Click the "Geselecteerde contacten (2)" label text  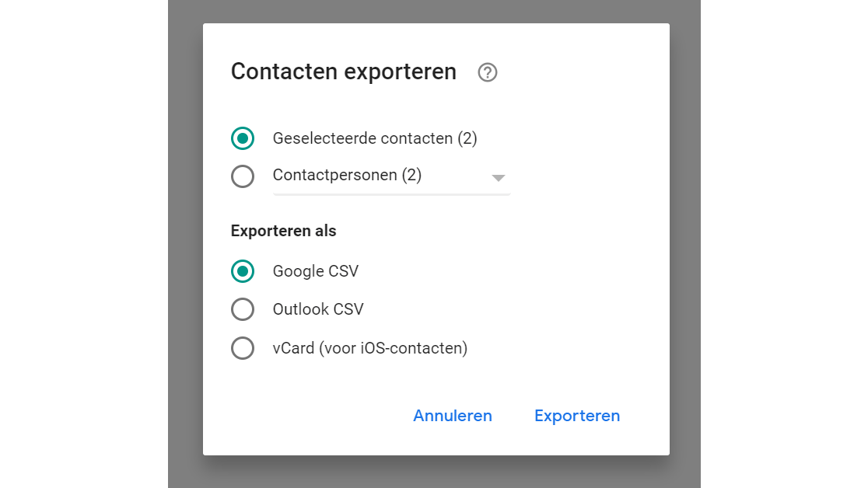374,138
